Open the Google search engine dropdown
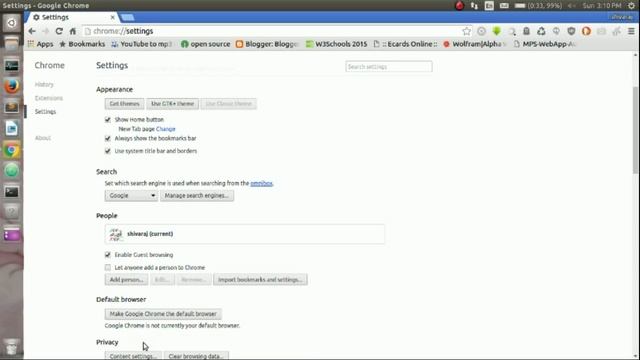Viewport: 640px width, 360px height. [131, 196]
